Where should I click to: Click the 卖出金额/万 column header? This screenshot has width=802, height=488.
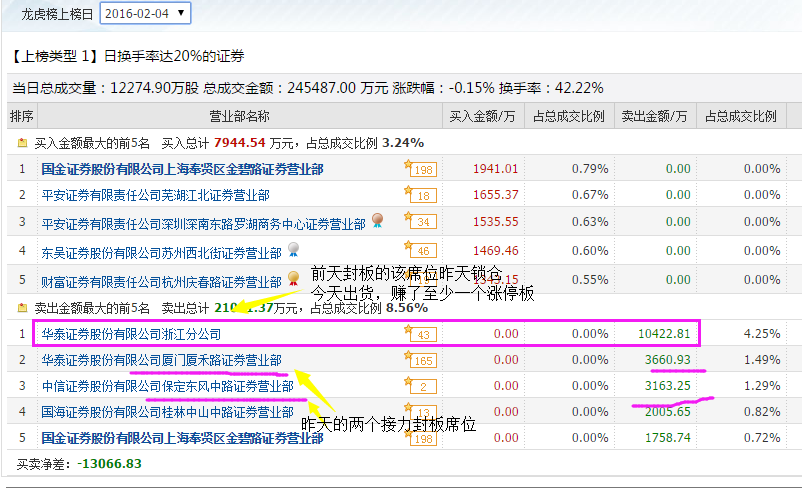click(654, 116)
